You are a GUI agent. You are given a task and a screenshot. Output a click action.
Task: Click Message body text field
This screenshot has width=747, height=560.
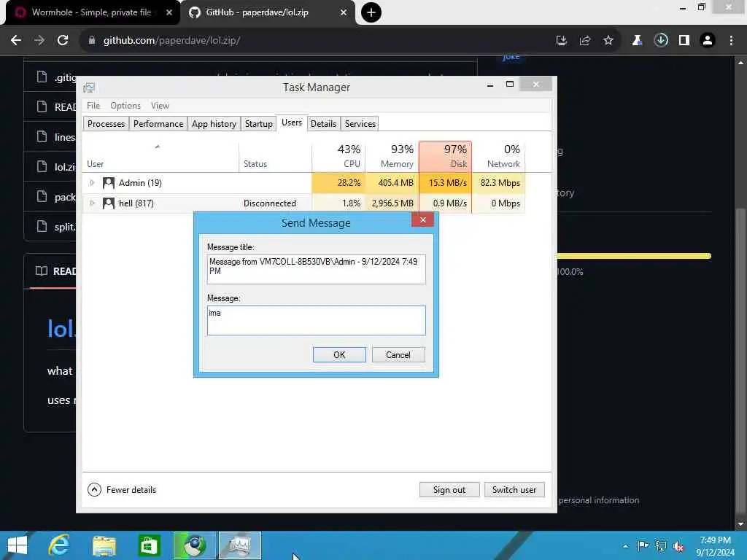tap(317, 321)
